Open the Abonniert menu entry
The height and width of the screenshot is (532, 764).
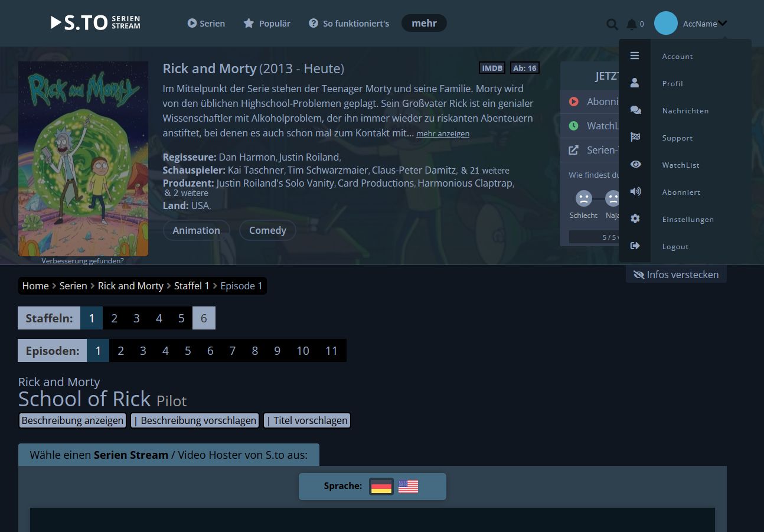point(681,192)
